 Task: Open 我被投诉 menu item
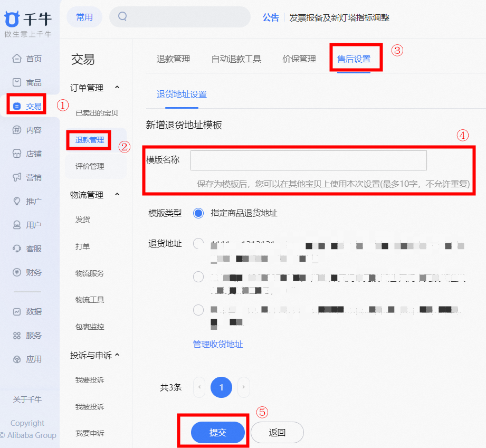coord(90,406)
